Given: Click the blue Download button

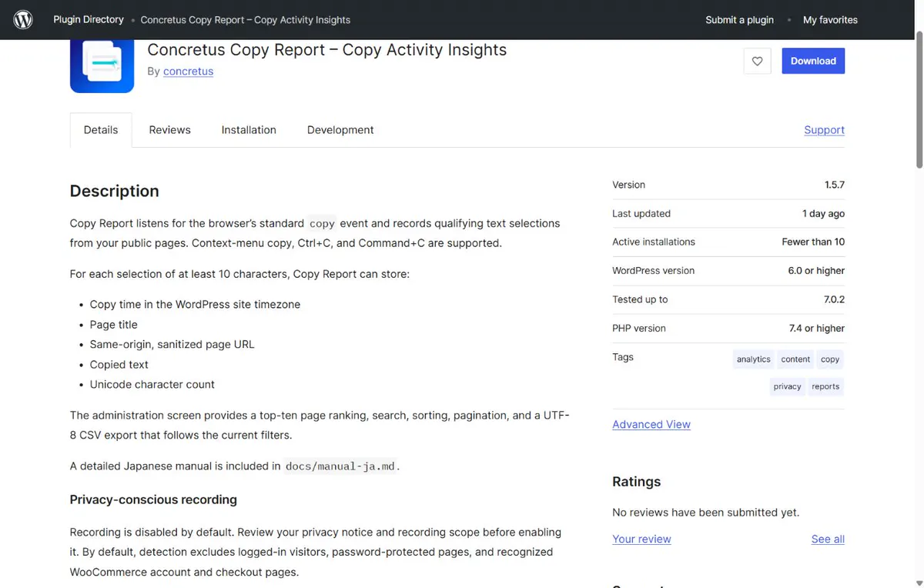Looking at the screenshot, I should (813, 62).
